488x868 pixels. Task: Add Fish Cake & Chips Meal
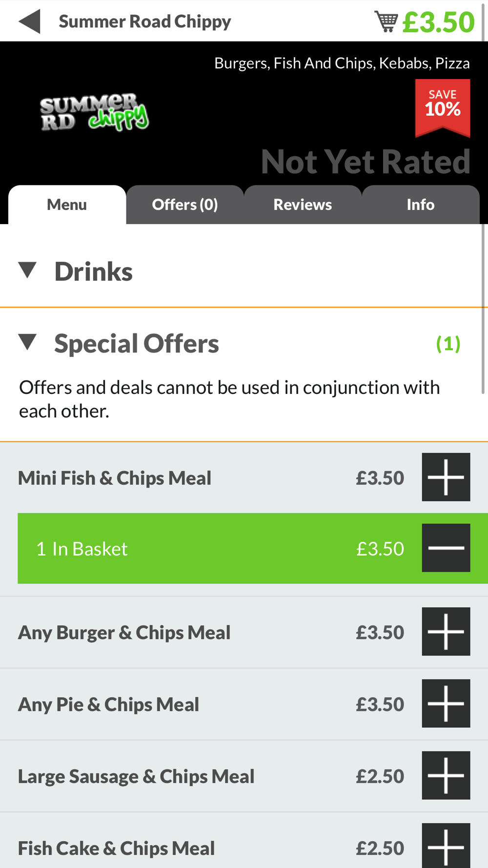446,846
